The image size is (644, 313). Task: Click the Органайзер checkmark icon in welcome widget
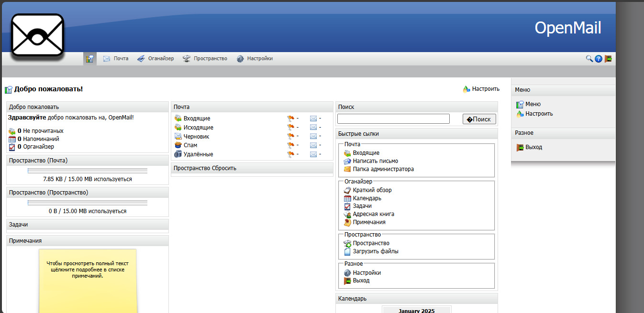[12, 147]
